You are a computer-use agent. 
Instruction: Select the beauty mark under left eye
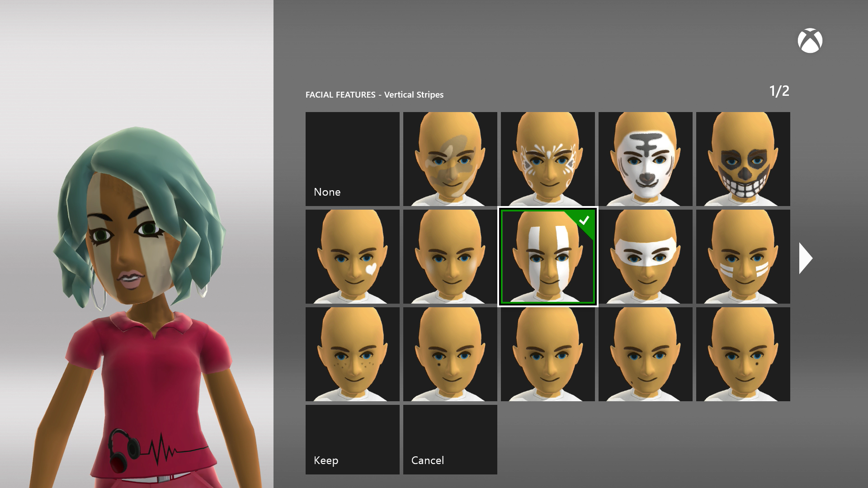[x=450, y=354]
